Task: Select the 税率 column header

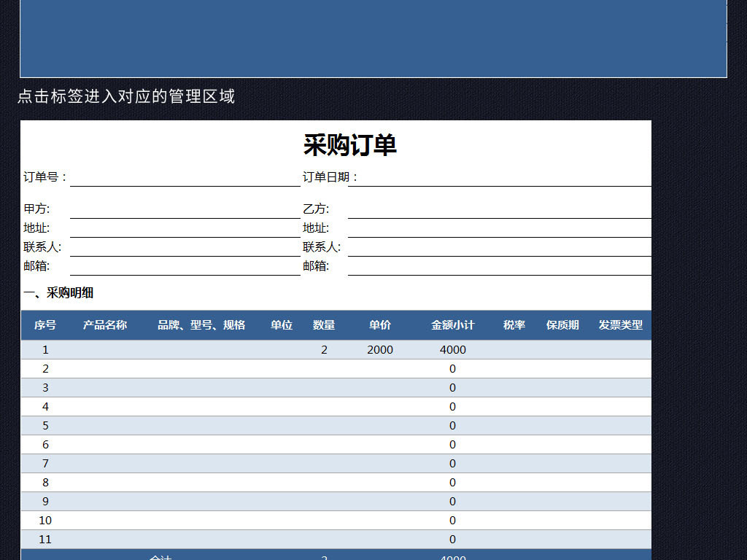Action: [x=515, y=325]
